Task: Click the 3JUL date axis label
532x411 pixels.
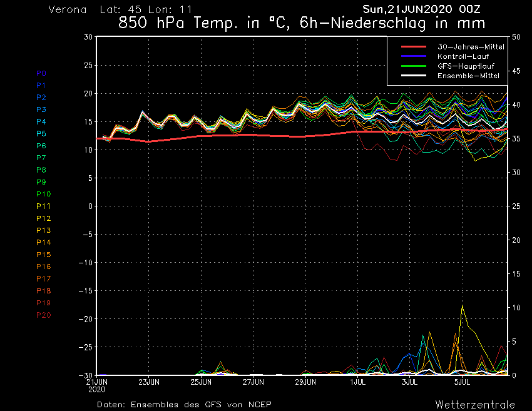Action: point(409,382)
